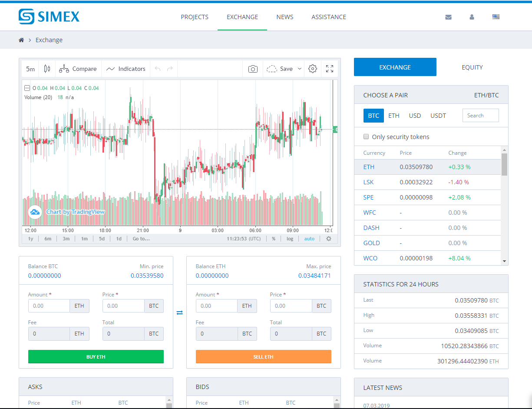Screen dimensions: 532x409
Task: Set chart range to 1d
Action: [x=119, y=239]
